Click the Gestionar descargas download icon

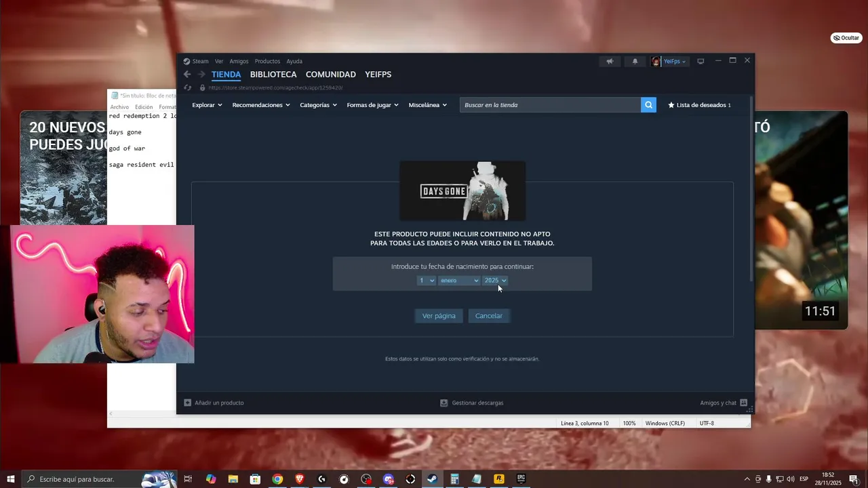[444, 403]
